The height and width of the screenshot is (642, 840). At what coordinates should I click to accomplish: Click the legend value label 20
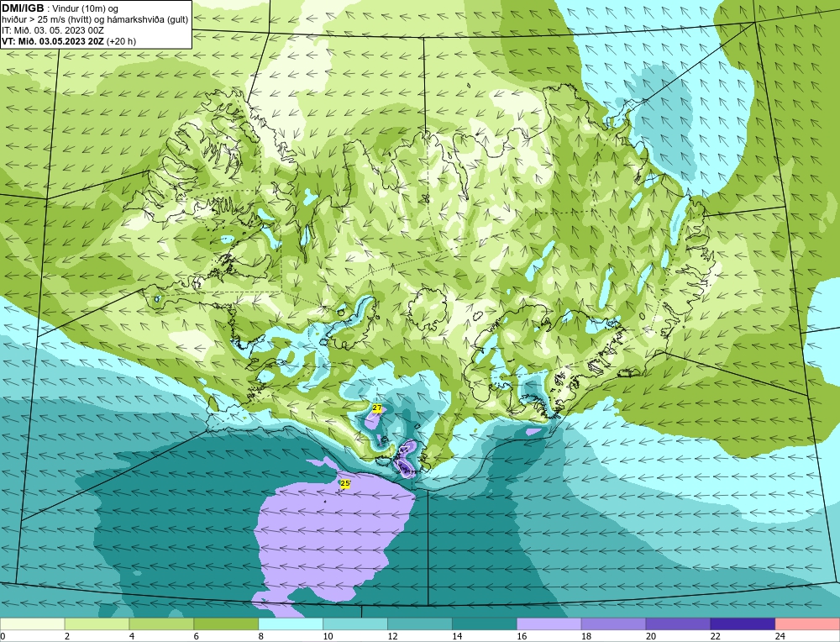click(651, 636)
